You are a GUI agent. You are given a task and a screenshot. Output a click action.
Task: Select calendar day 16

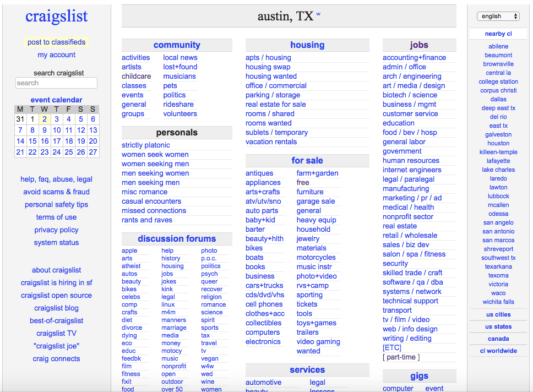45,141
